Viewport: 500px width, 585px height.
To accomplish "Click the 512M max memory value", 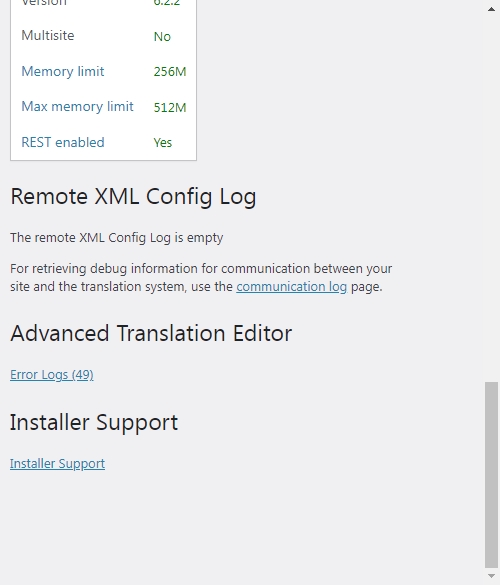I will (170, 107).
